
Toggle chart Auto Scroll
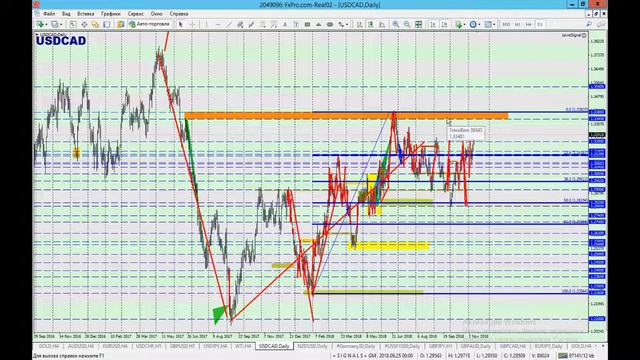click(433, 24)
